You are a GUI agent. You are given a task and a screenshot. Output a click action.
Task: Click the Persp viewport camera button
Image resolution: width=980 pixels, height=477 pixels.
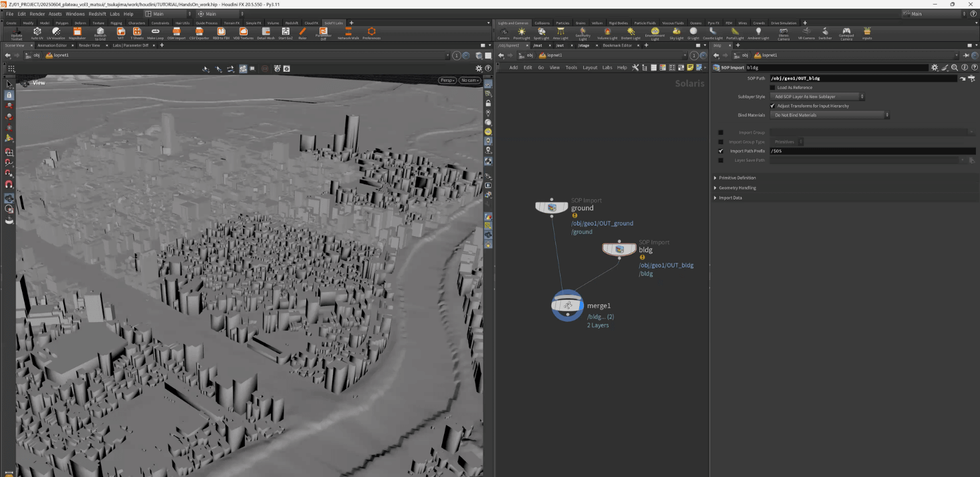(x=447, y=80)
